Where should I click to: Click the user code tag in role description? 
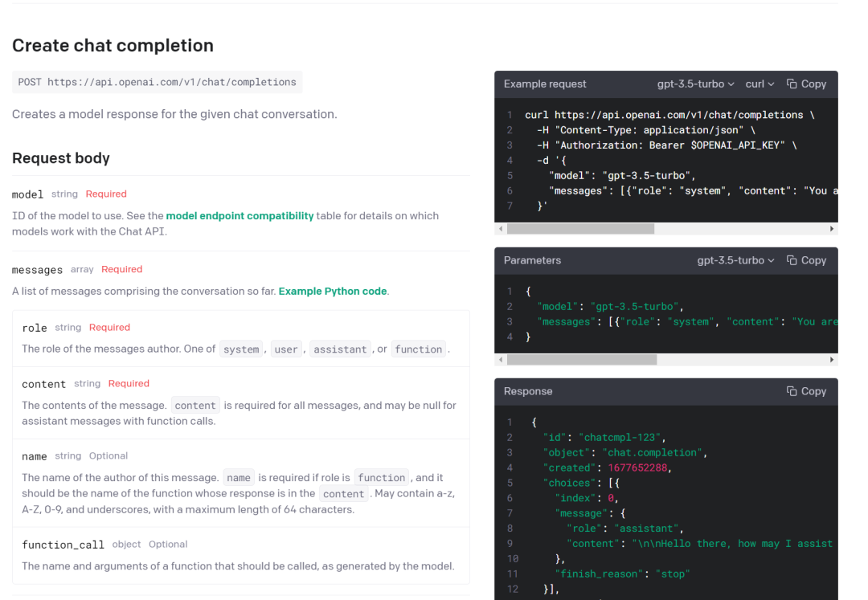point(286,349)
